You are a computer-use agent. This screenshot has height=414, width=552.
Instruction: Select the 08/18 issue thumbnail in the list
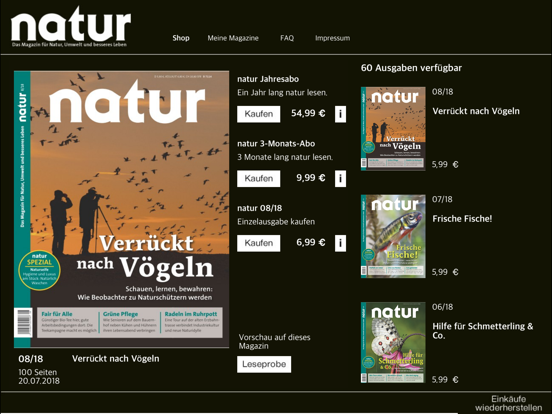point(393,128)
